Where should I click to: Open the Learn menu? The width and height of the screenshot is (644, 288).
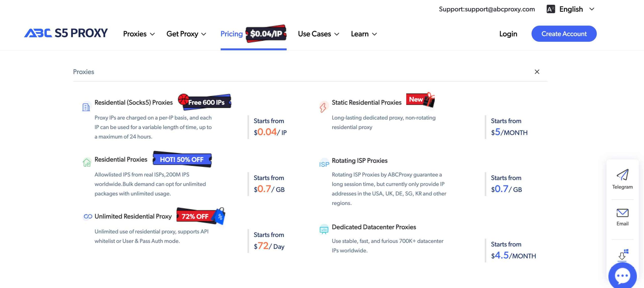pyautogui.click(x=364, y=33)
